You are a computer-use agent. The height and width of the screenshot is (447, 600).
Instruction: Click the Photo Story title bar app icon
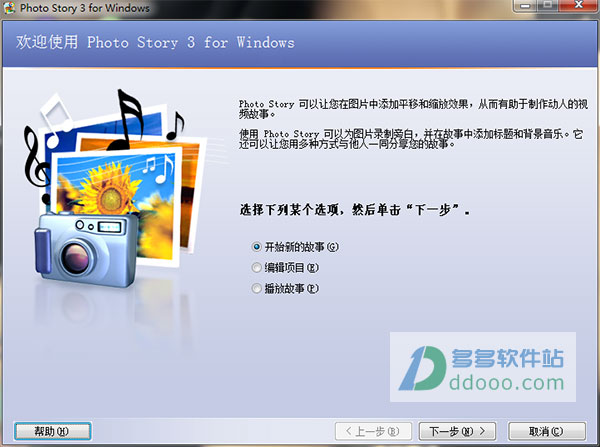pyautogui.click(x=9, y=8)
